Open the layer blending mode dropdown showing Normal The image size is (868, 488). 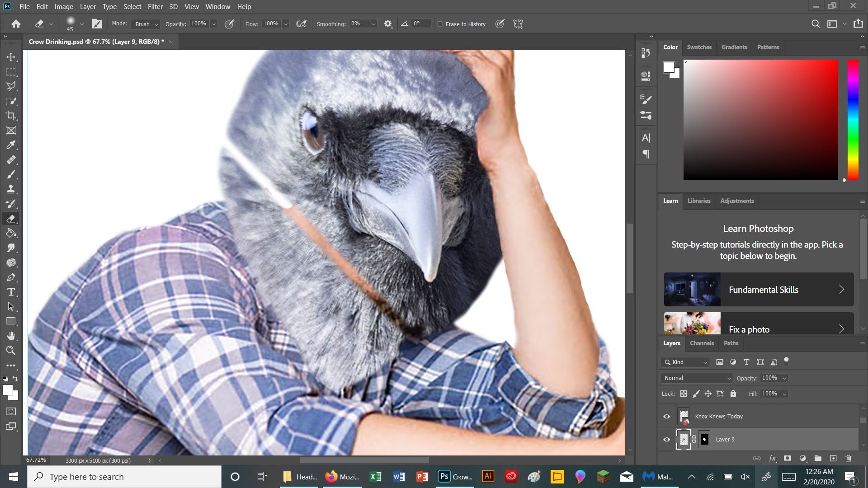click(x=695, y=378)
